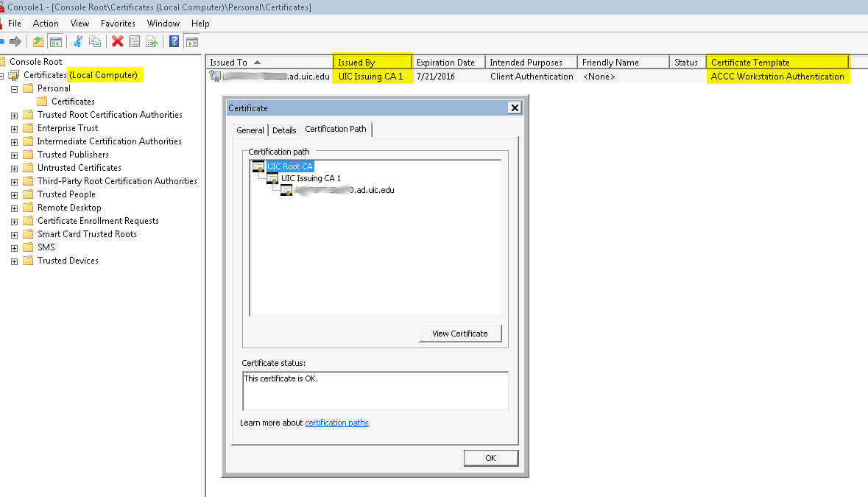Sort by the Certificate Template column header

777,62
